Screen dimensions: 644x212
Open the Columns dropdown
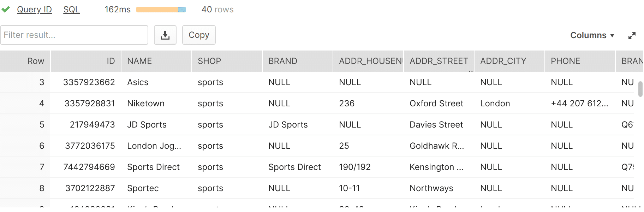(x=592, y=35)
